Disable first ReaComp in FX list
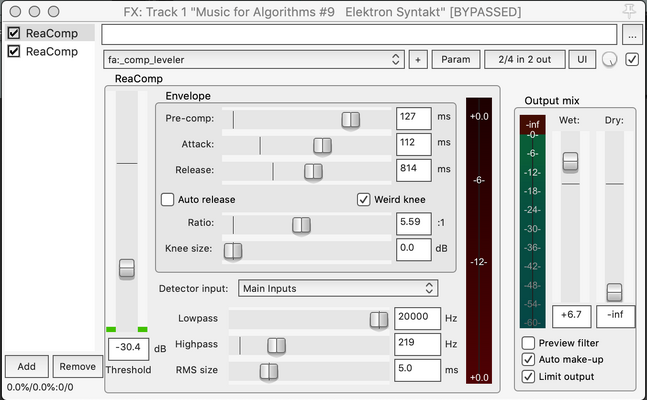Viewport: 647px width, 400px height. click(14, 33)
